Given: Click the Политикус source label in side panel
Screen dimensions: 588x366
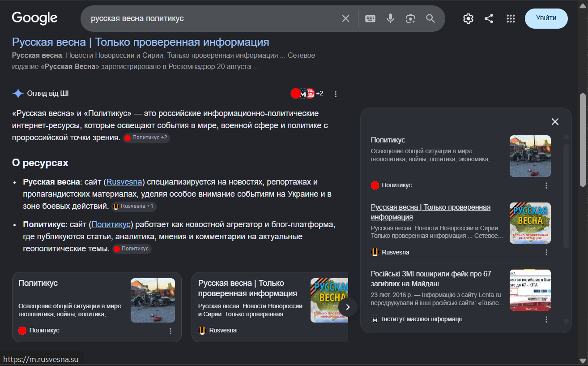Looking at the screenshot, I should (396, 185).
